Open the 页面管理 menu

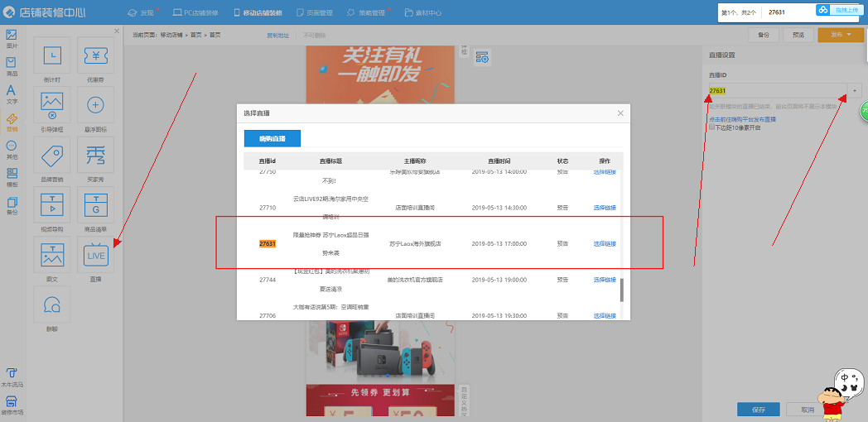click(315, 12)
